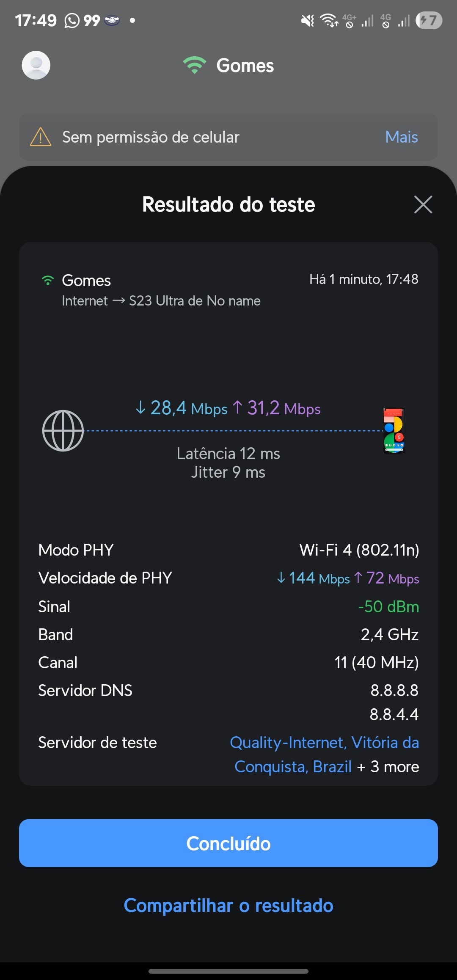The image size is (457, 980).
Task: Tap the warning triangle icon
Action: click(x=41, y=137)
